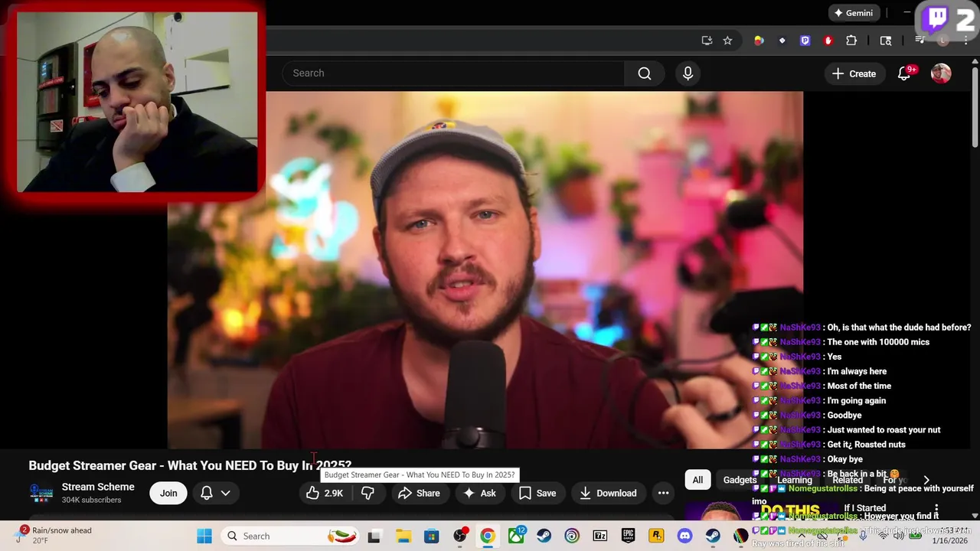Screen dimensions: 980x551
Task: Click the YouTube search magnifier button
Action: click(645, 73)
